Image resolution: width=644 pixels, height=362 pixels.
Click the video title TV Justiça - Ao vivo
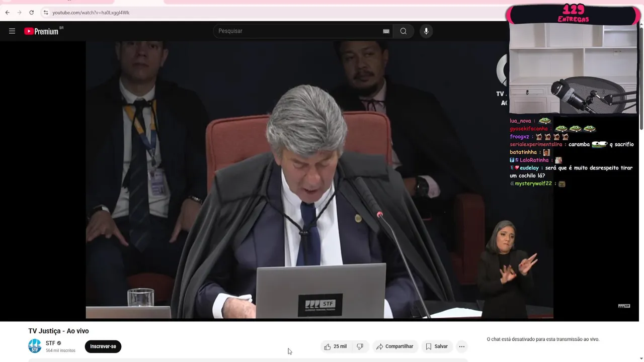click(x=58, y=331)
